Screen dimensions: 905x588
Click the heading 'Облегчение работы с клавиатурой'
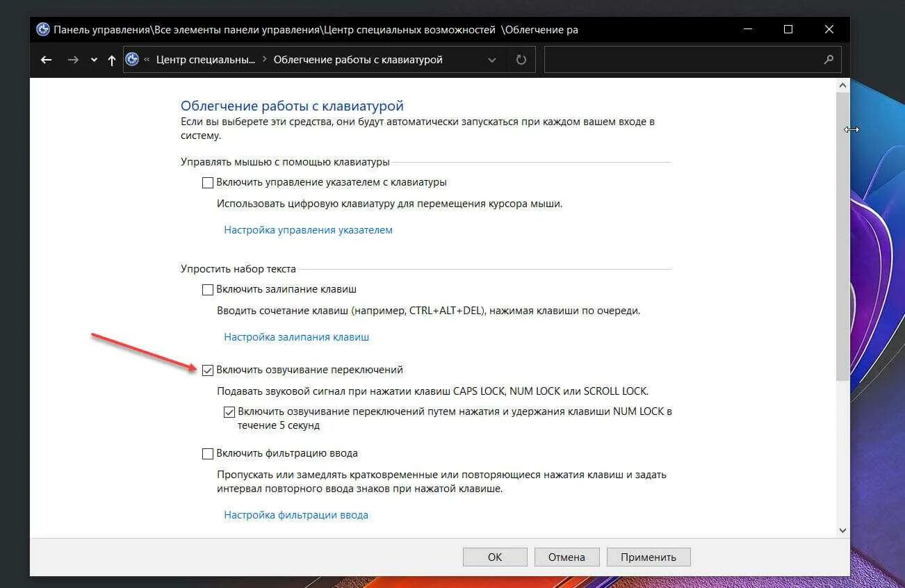292,106
